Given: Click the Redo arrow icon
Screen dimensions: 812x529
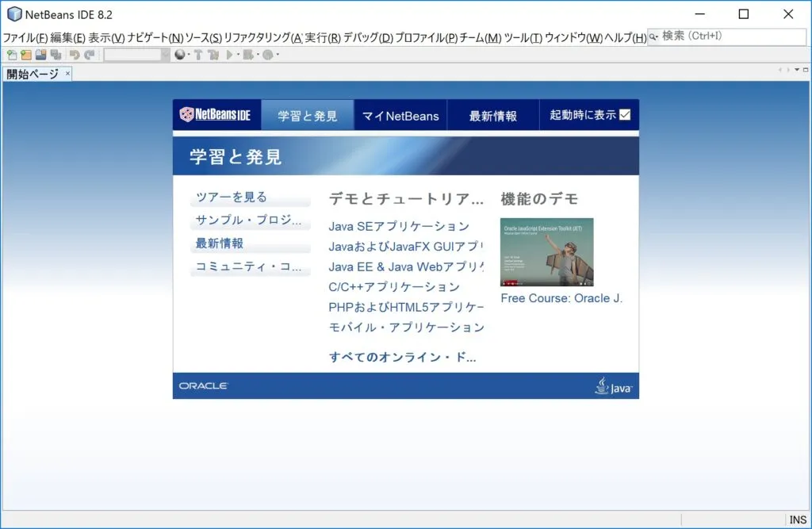Looking at the screenshot, I should 90,55.
